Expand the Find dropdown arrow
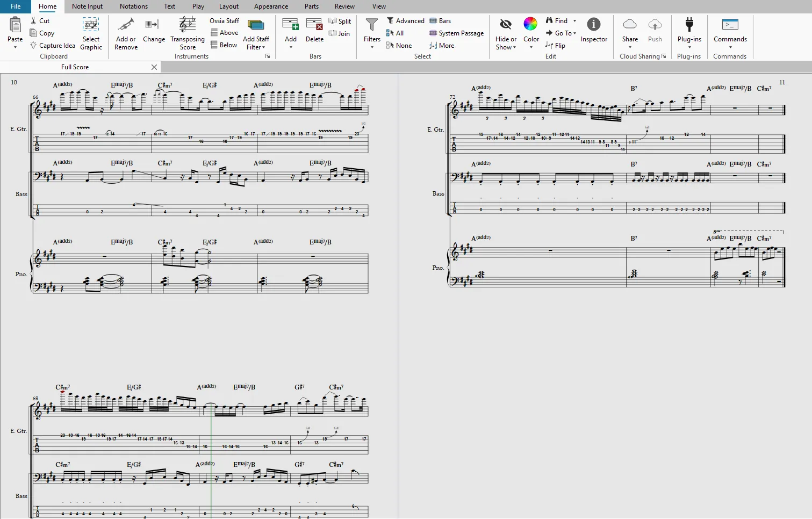Screen dimensions: 812x519 tap(574, 21)
